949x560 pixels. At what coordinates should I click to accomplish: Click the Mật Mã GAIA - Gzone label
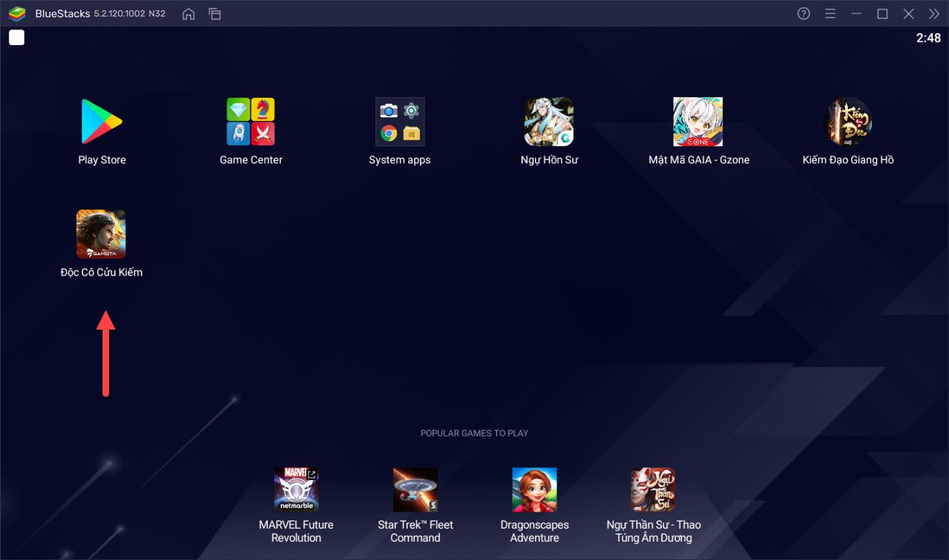pyautogui.click(x=699, y=160)
